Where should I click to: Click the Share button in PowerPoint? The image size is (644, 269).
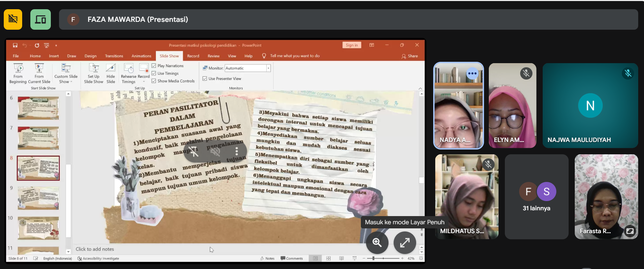point(410,56)
